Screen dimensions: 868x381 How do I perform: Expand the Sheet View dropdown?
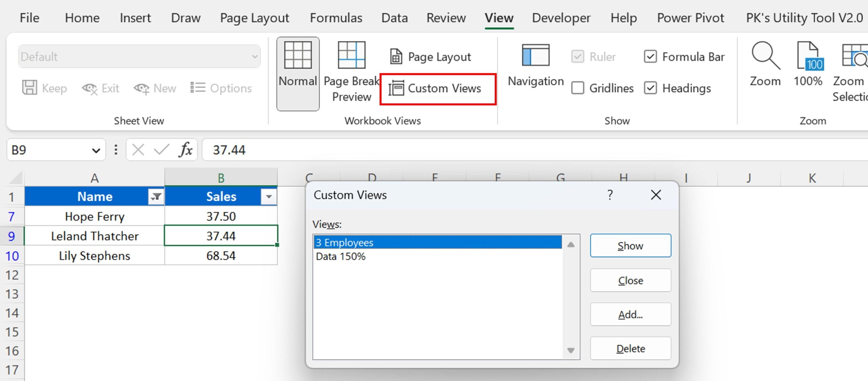[255, 57]
